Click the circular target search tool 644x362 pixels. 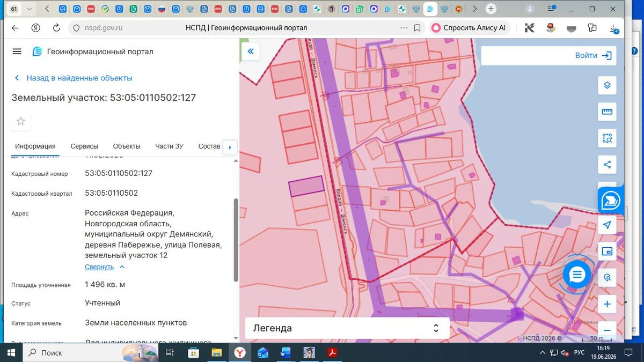tap(607, 278)
